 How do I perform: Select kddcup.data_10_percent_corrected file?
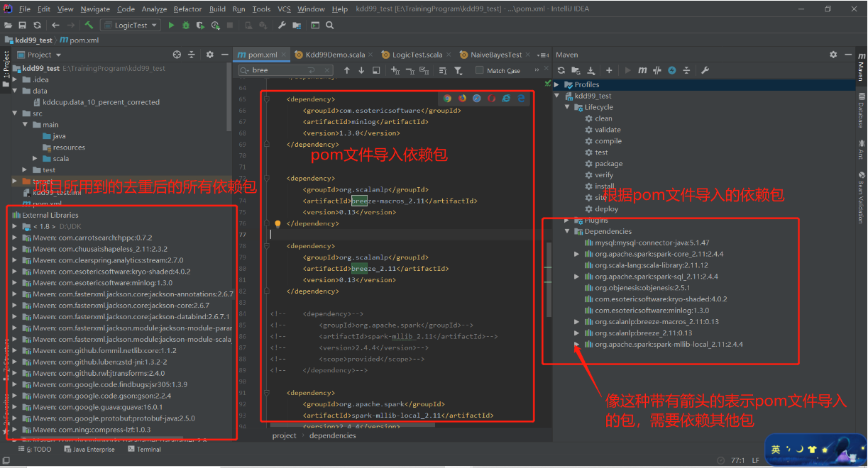click(96, 102)
